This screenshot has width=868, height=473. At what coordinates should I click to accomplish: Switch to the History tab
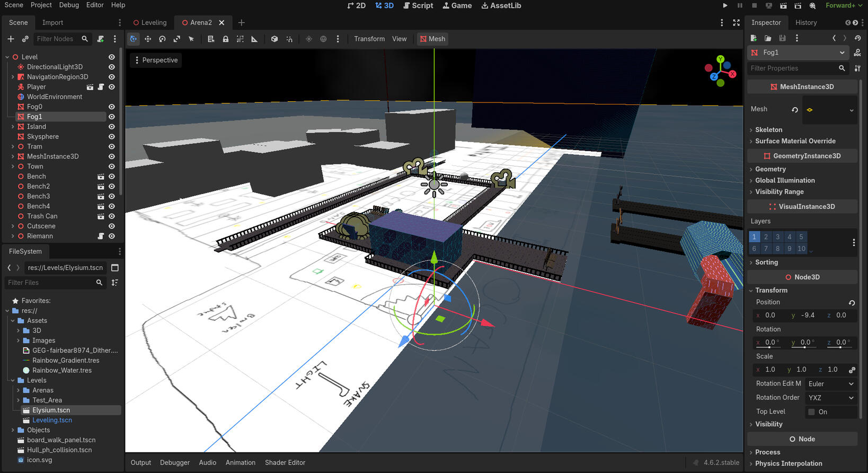pos(806,23)
